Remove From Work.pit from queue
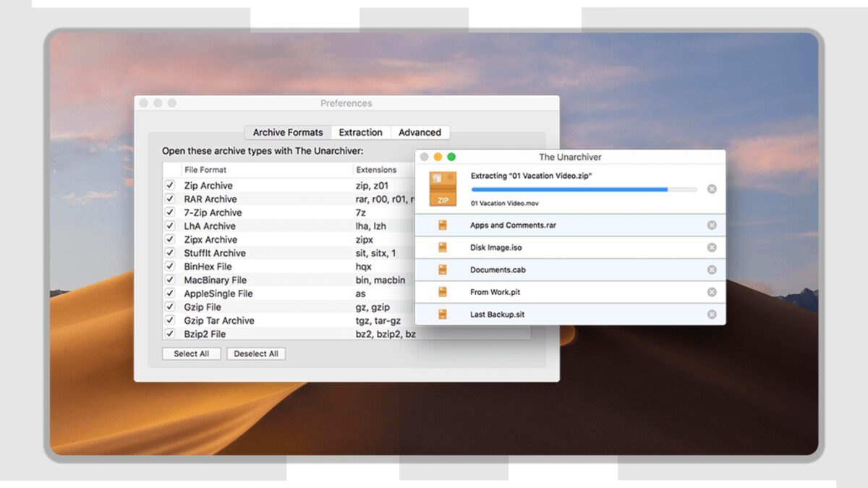The width and height of the screenshot is (868, 488). 712,292
